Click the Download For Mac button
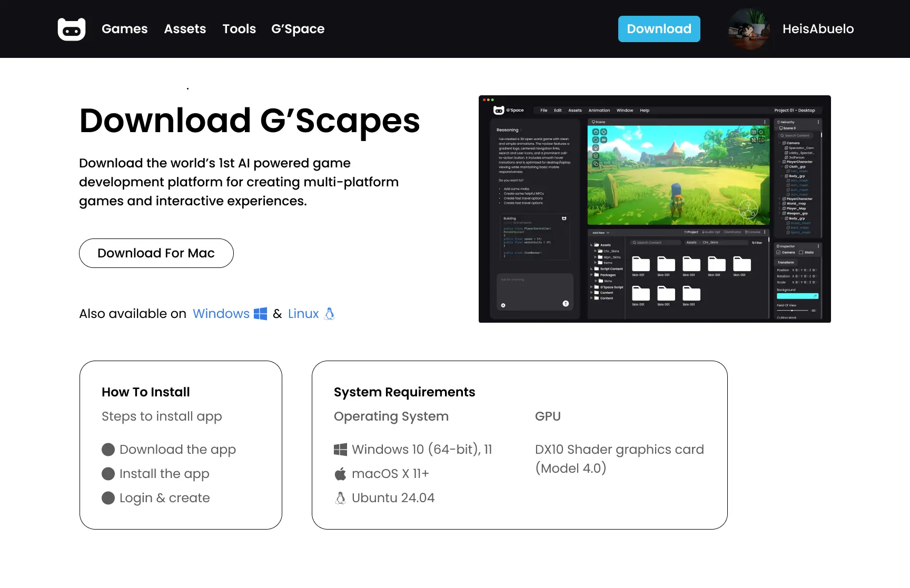Image resolution: width=910 pixels, height=588 pixels. 156,253
